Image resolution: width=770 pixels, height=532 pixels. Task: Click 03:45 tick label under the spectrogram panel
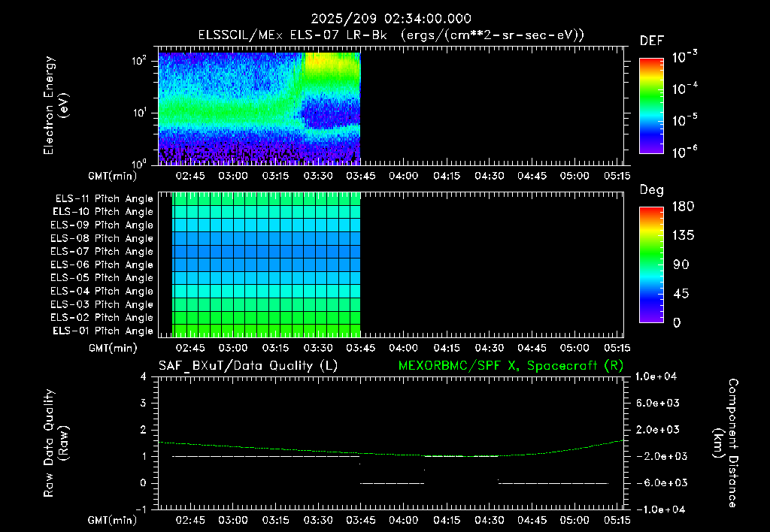[361, 176]
